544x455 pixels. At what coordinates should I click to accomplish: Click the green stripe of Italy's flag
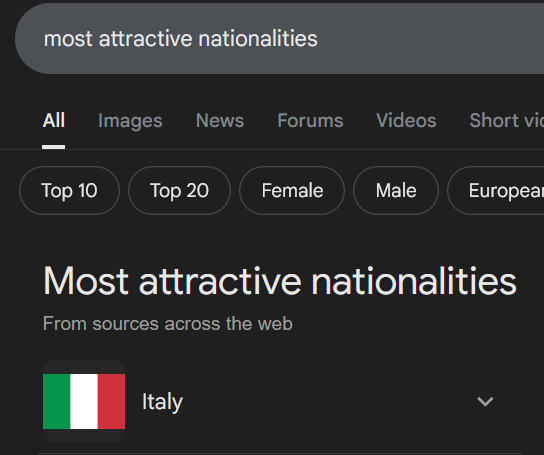[57, 401]
